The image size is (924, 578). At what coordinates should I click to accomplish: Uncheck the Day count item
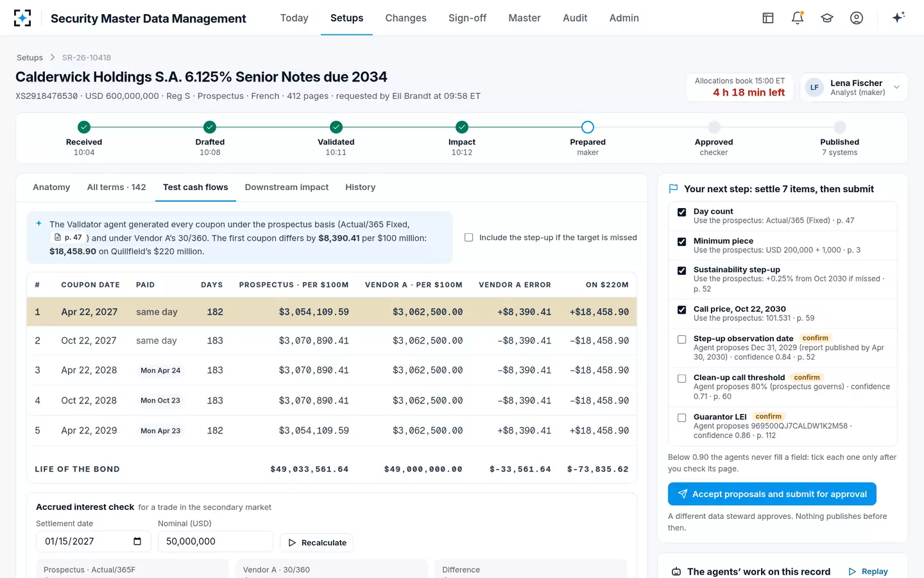click(x=681, y=212)
